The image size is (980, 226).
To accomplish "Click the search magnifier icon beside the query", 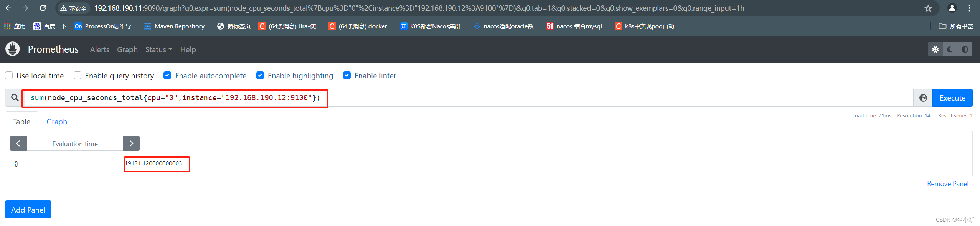I will (x=15, y=98).
